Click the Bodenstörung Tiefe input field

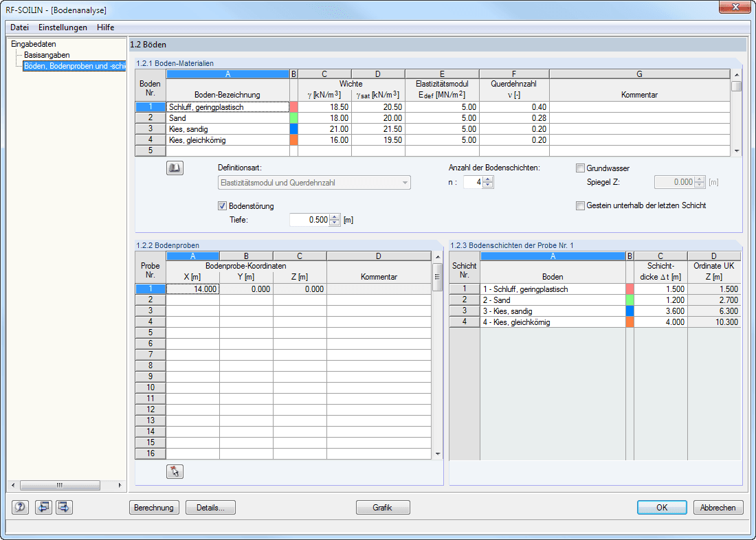(x=309, y=220)
